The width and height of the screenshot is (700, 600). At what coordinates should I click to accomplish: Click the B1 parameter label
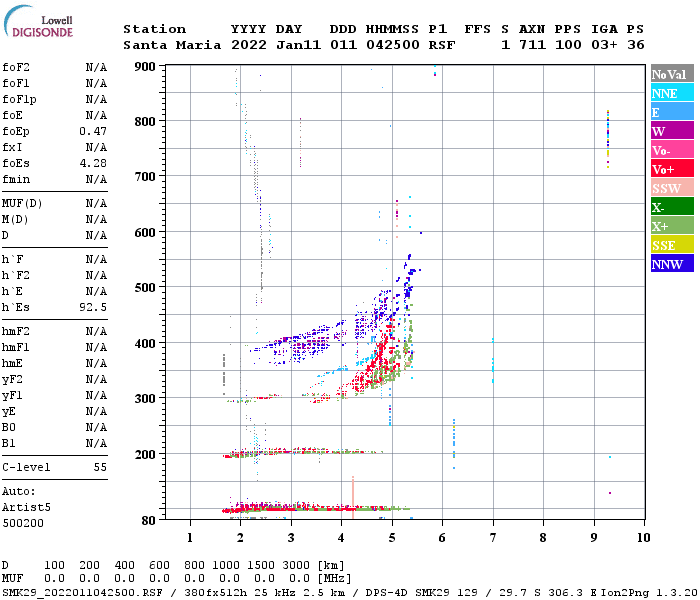(8, 443)
